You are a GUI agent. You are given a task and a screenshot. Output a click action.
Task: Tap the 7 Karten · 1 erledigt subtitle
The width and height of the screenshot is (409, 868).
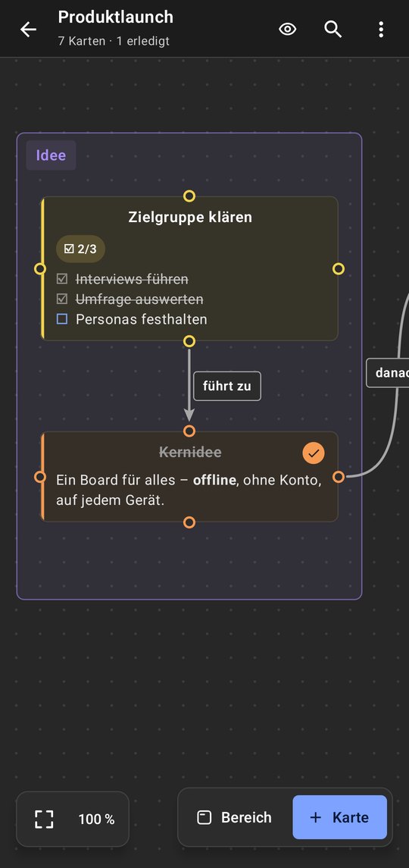point(114,41)
